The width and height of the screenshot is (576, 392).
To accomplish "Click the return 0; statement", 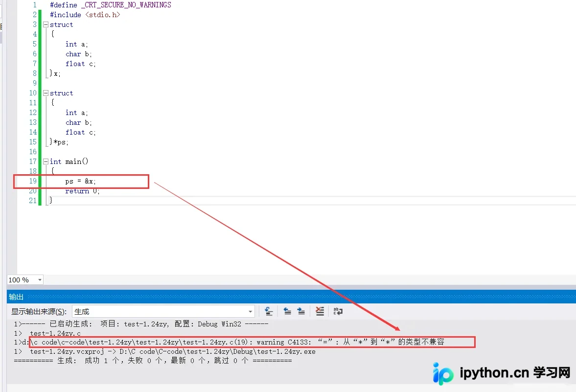I will (82, 191).
